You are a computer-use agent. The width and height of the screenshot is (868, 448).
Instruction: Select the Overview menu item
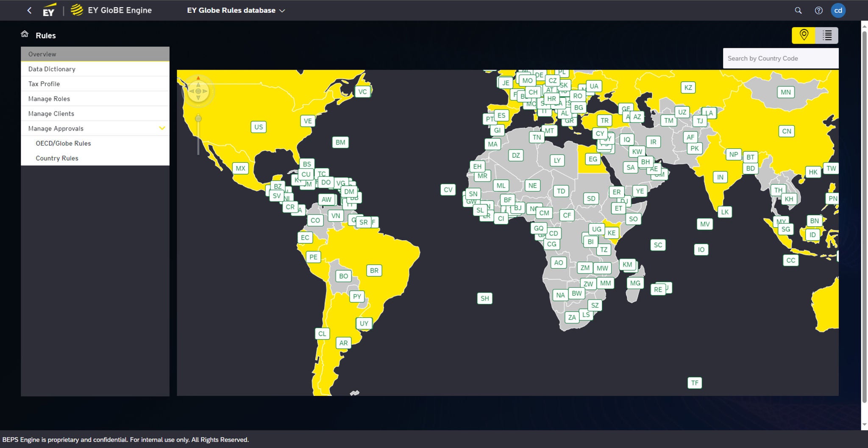click(95, 54)
